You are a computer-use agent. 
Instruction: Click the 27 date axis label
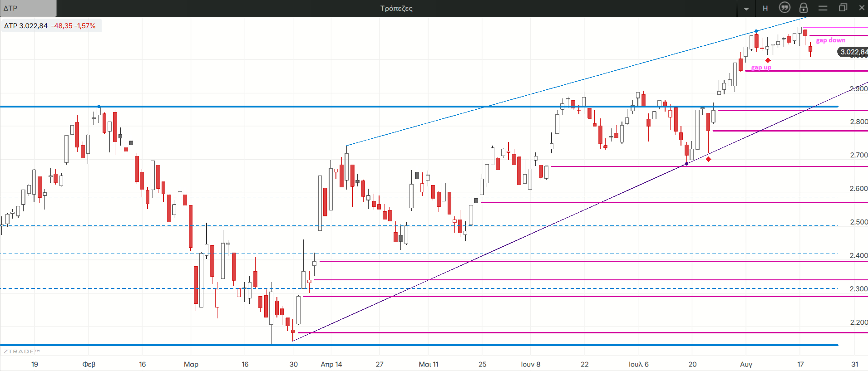(380, 364)
